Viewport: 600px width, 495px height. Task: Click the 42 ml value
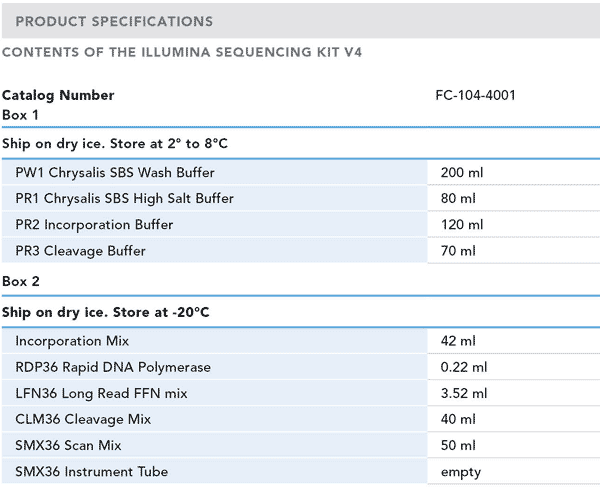click(458, 341)
